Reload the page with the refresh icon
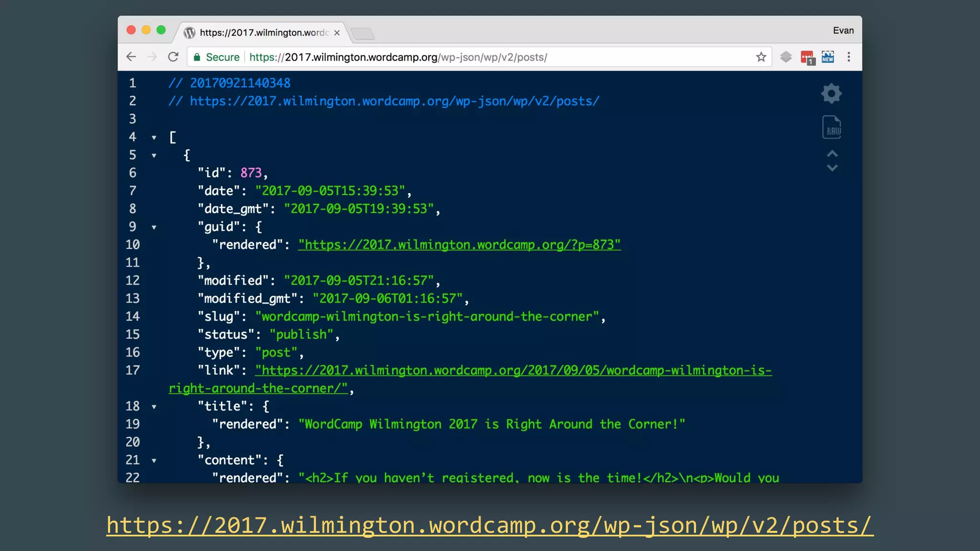 (x=173, y=57)
